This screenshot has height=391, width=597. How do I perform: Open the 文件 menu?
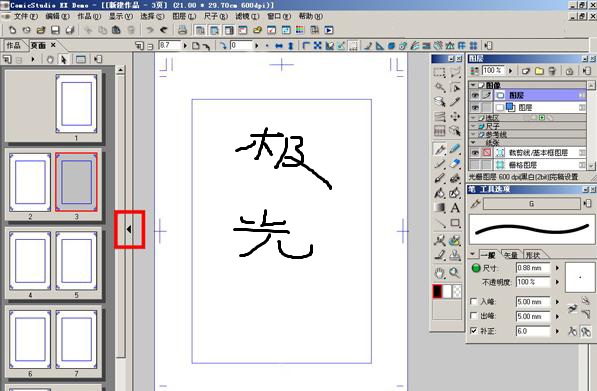tap(26, 16)
